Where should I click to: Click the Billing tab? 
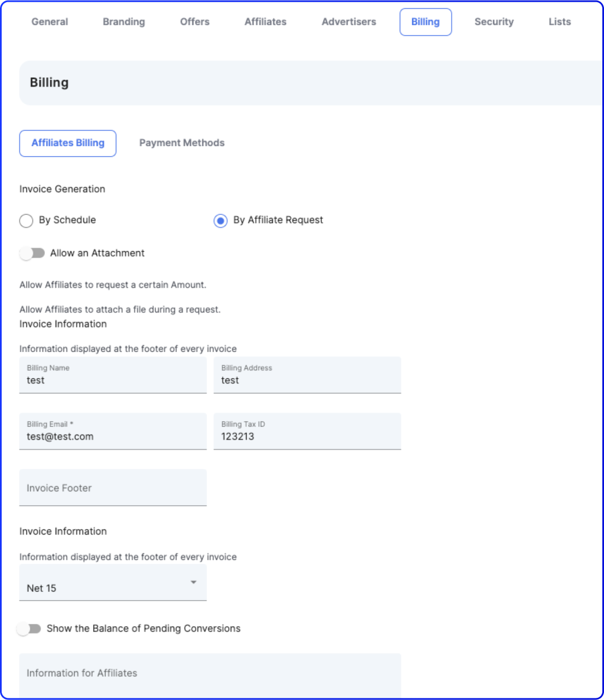pyautogui.click(x=425, y=22)
